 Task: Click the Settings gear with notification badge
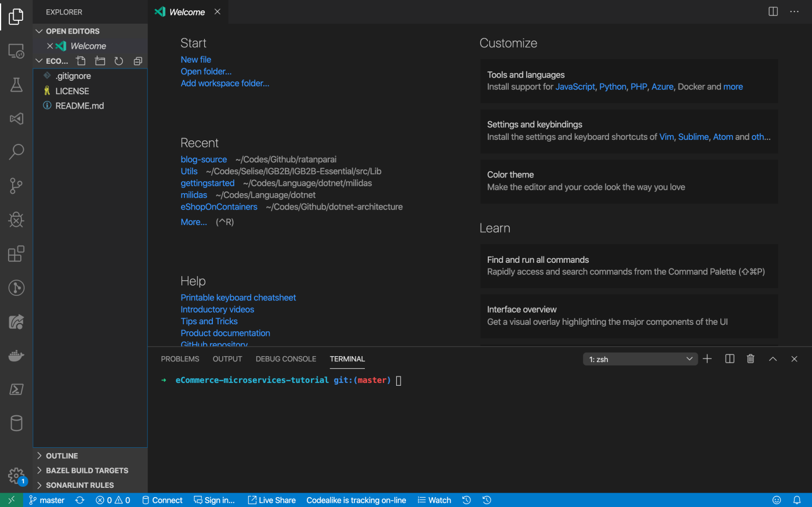click(x=16, y=476)
